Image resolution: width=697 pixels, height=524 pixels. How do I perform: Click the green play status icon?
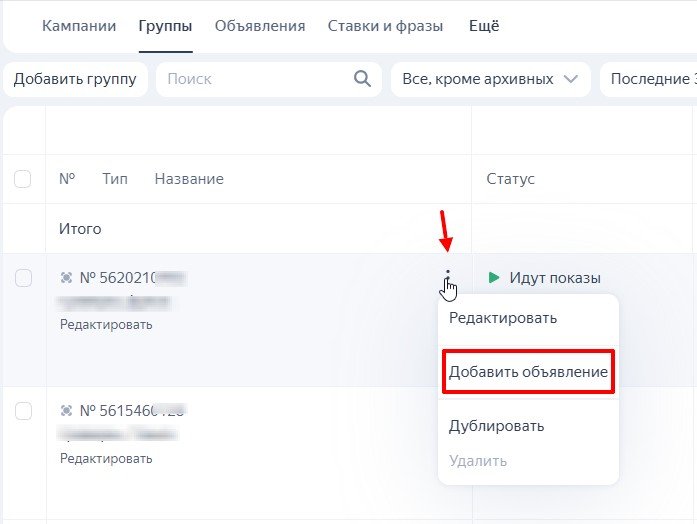[494, 278]
